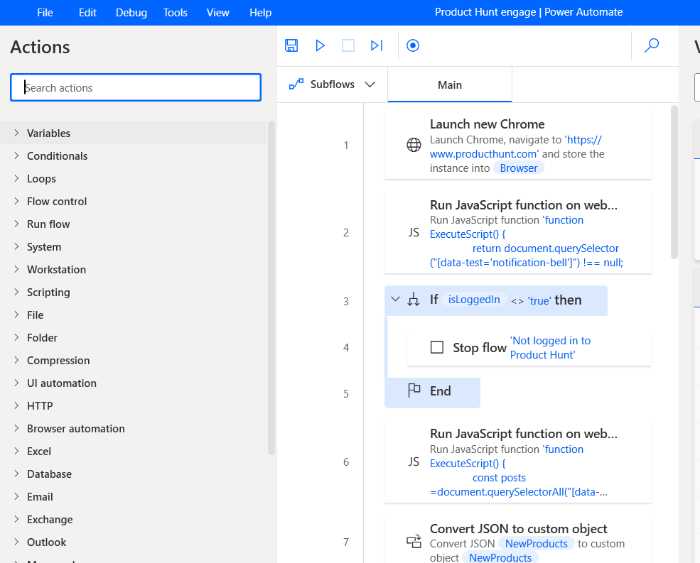The image size is (700, 563).
Task: Expand the Excel action group
Action: (x=17, y=450)
